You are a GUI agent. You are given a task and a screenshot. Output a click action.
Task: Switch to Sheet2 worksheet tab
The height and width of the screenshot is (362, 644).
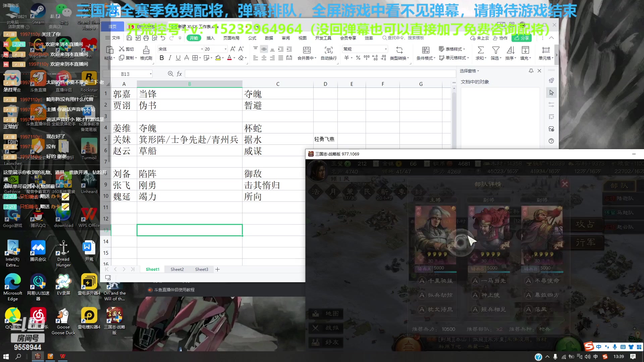point(177,269)
